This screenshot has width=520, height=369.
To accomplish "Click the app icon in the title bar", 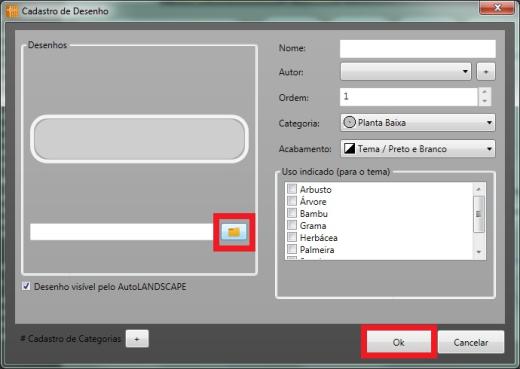I will 11,11.
